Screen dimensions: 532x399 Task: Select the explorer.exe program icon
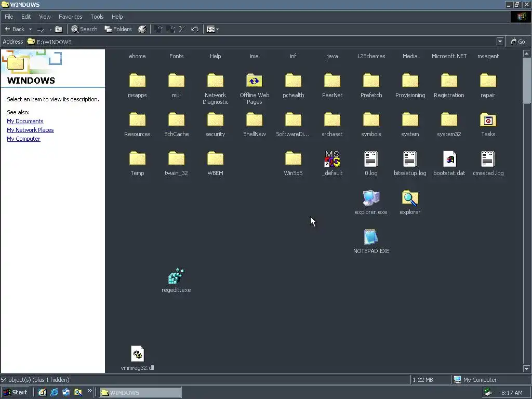click(x=371, y=198)
